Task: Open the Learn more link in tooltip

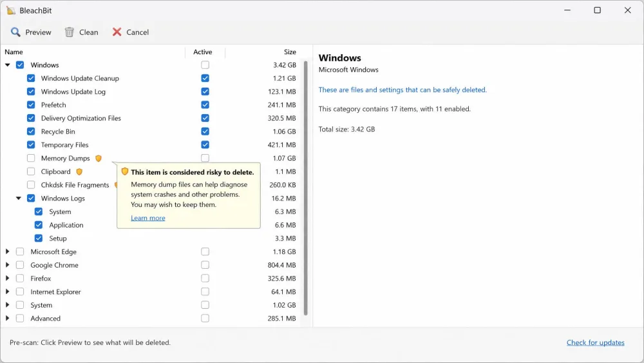Action: pyautogui.click(x=148, y=218)
